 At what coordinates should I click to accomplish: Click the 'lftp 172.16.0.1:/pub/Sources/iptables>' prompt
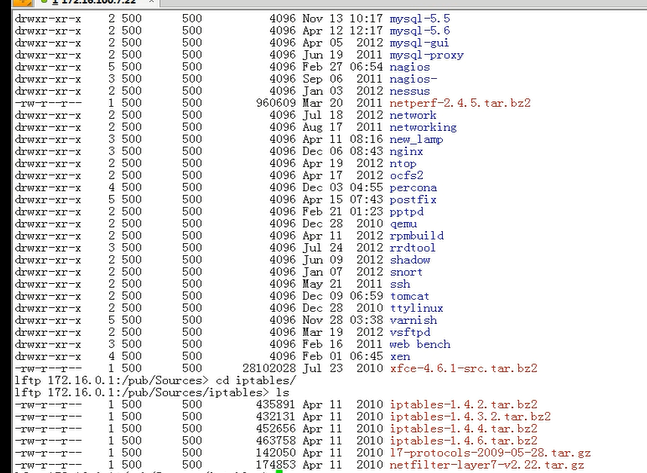[x=142, y=392]
